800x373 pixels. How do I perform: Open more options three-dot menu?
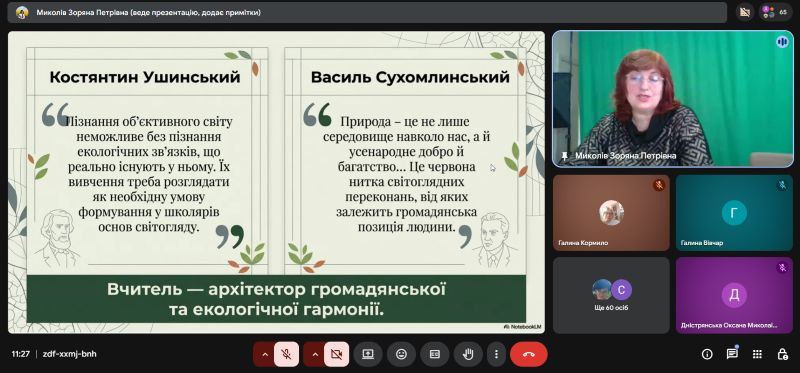click(496, 354)
